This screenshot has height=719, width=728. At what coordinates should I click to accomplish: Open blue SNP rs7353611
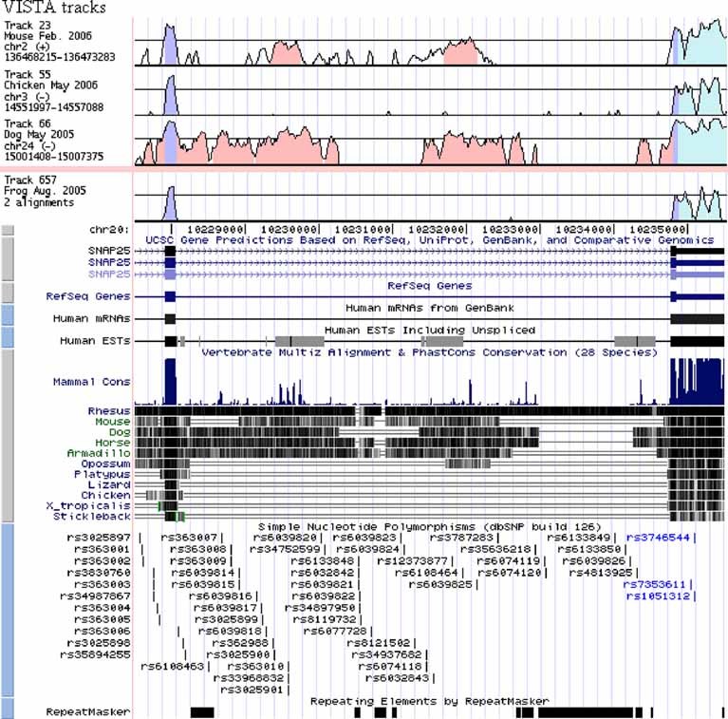tap(654, 584)
